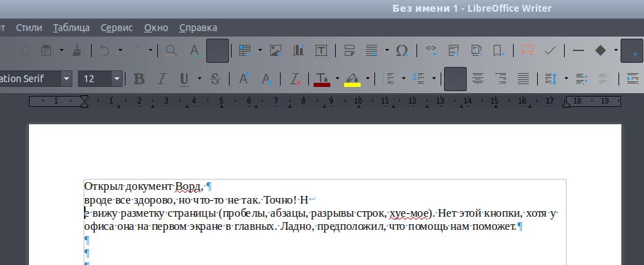Toggle bold formatting
The height and width of the screenshot is (265, 644).
139,79
